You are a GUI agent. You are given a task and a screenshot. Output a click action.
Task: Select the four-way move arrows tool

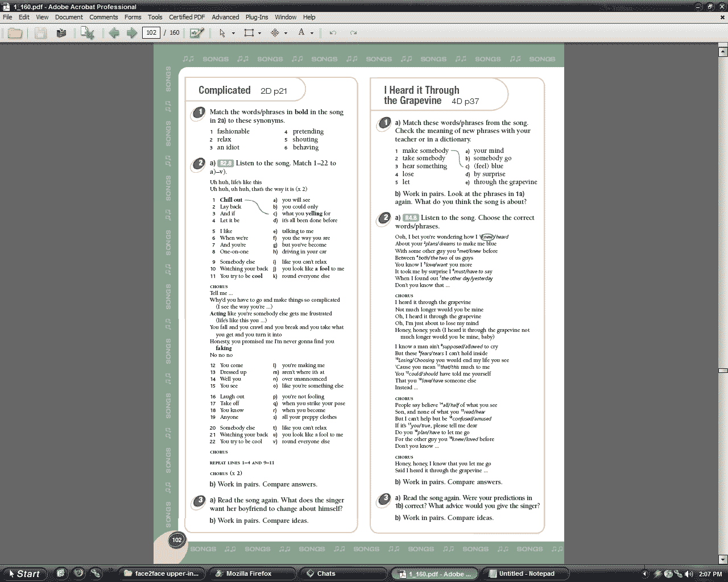click(275, 33)
